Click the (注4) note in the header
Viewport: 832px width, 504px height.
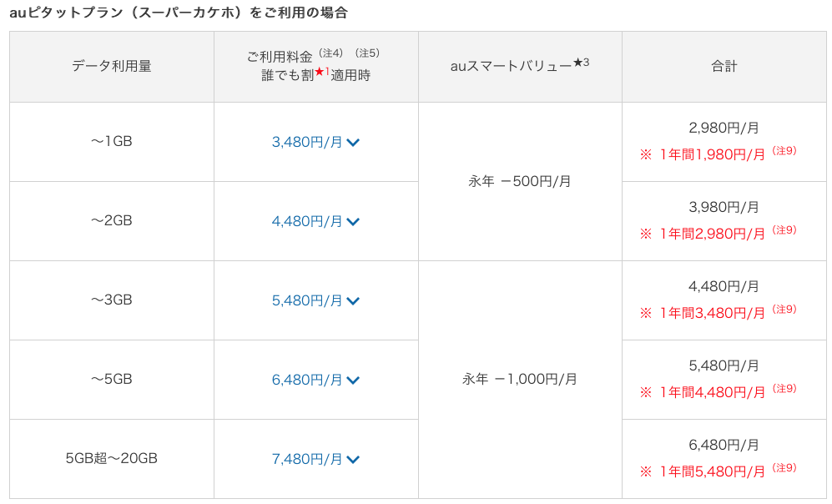(x=330, y=53)
